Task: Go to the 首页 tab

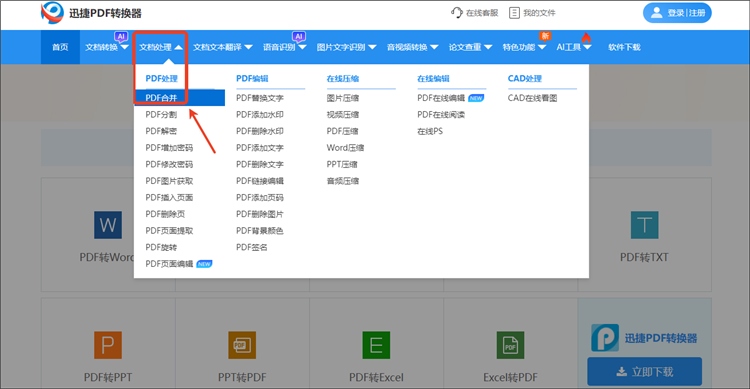Action: [x=60, y=47]
